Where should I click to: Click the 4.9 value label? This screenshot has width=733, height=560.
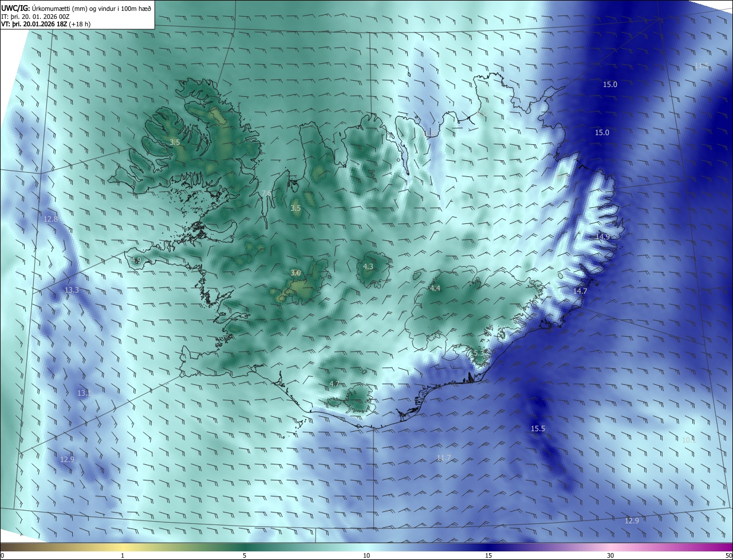click(x=136, y=260)
